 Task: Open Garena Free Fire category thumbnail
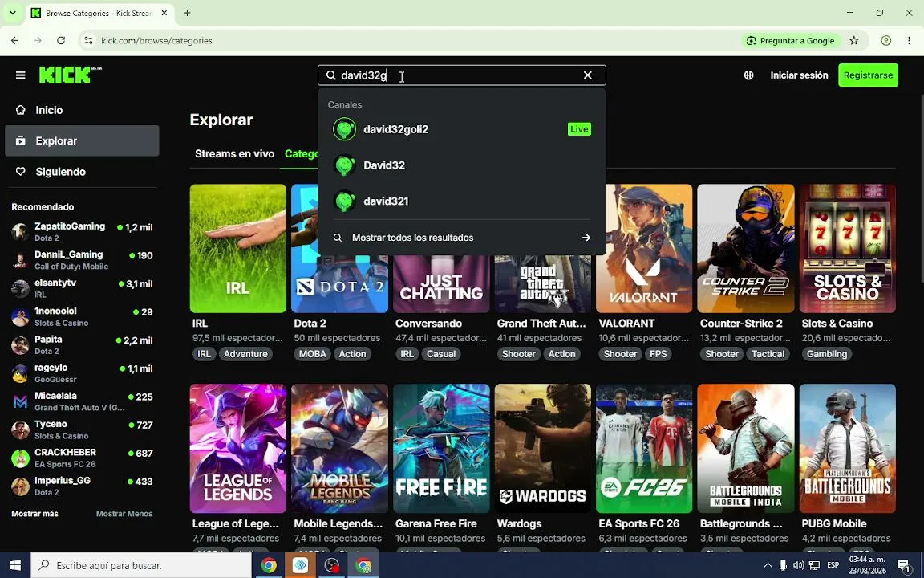(441, 448)
